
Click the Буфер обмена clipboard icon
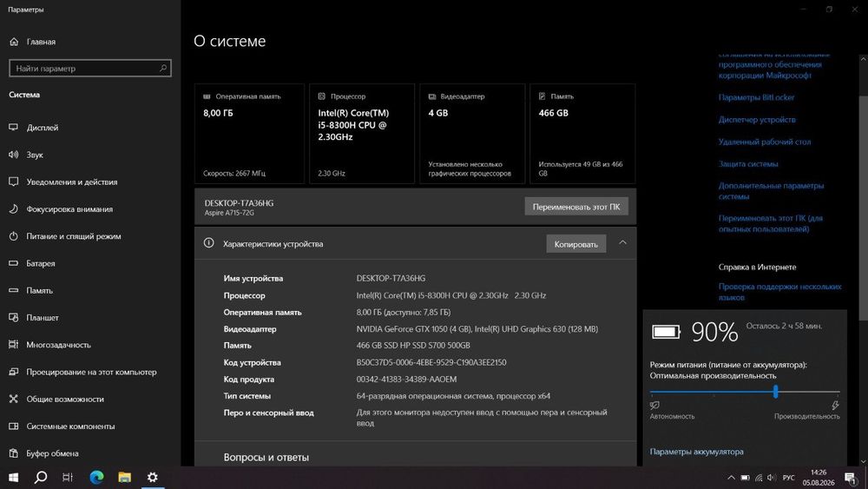coord(14,453)
